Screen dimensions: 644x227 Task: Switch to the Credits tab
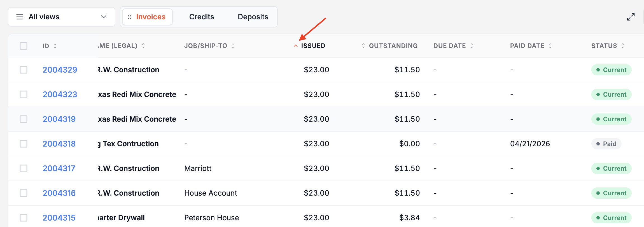point(202,17)
